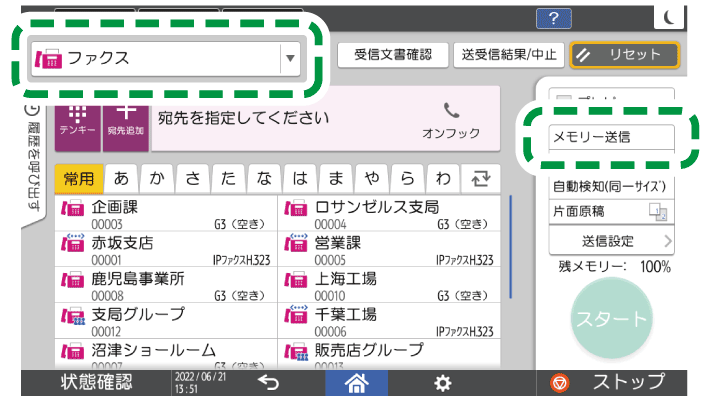Tap the IP fax icon beside 営業課
Viewport: 711px width, 400px height.
click(296, 243)
